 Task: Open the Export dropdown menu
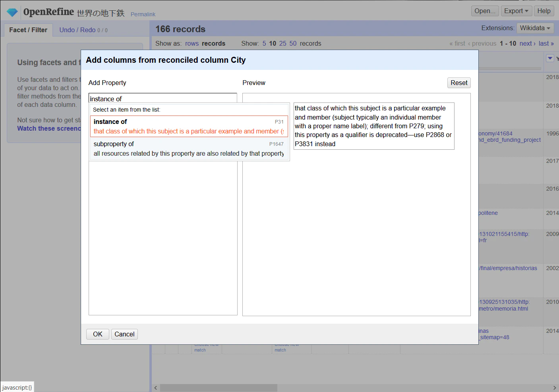point(516,11)
